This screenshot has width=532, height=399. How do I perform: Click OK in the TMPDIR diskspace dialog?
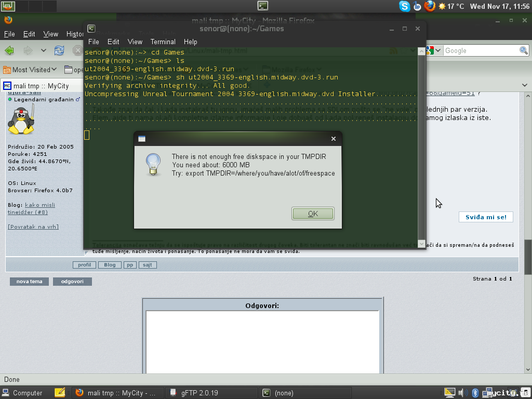[313, 214]
